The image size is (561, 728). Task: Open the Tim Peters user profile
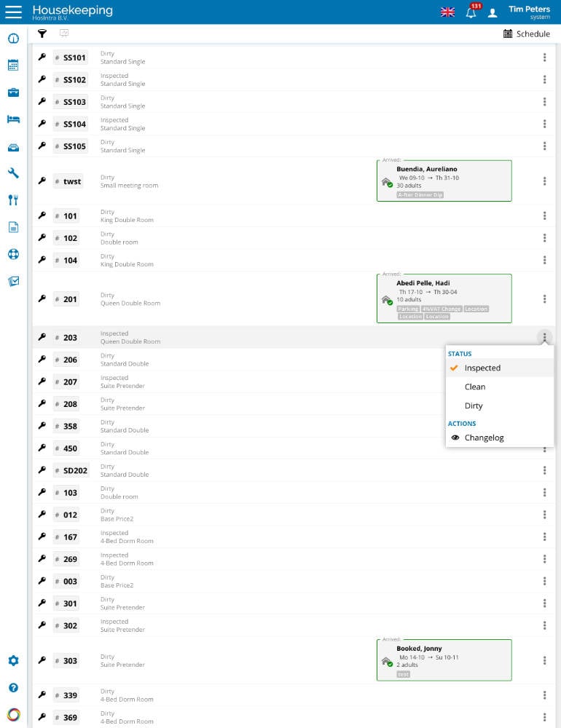[x=528, y=12]
